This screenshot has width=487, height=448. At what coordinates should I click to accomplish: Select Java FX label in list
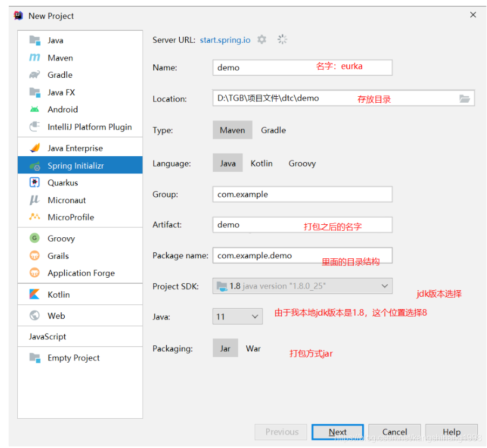[x=61, y=92]
